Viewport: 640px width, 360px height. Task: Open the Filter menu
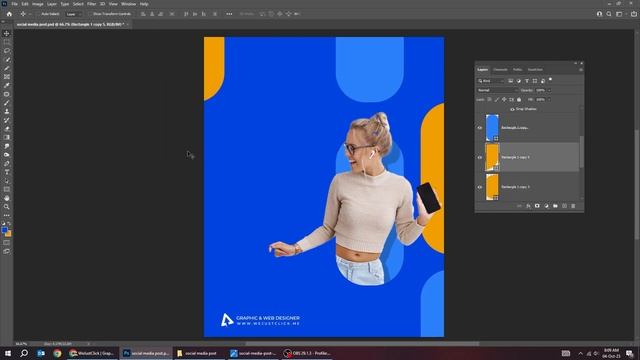(x=91, y=4)
